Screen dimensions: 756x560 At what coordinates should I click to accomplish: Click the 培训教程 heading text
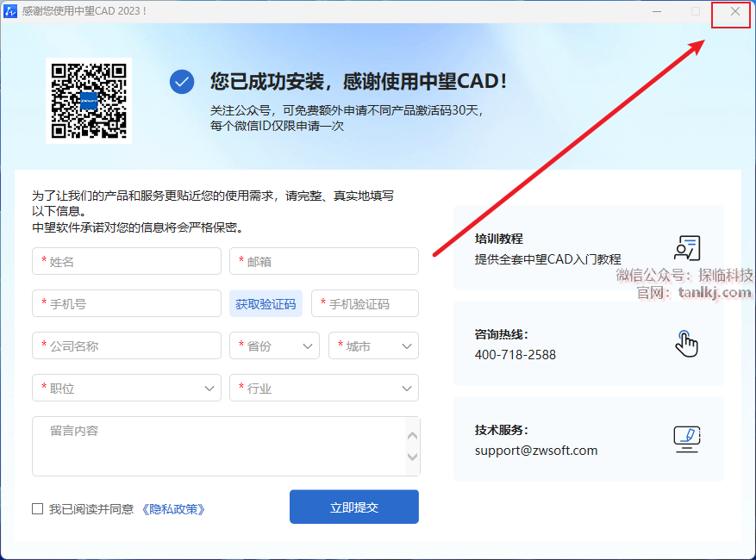click(498, 239)
